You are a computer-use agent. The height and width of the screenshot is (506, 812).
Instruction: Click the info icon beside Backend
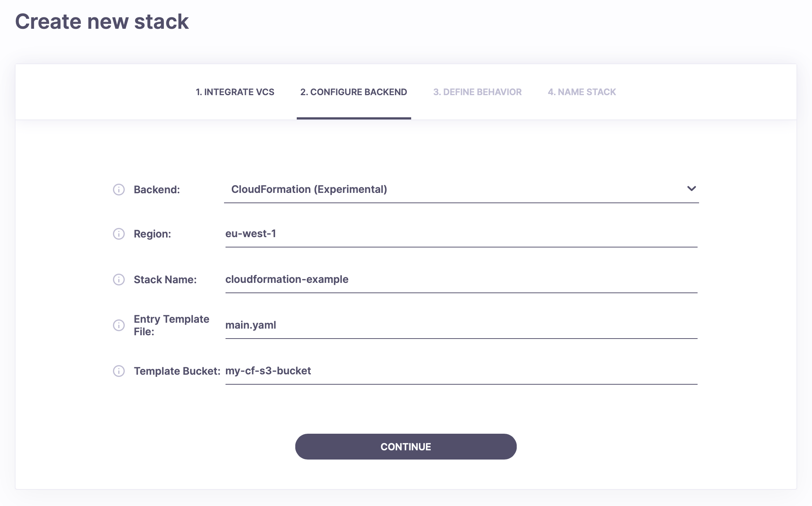(118, 190)
